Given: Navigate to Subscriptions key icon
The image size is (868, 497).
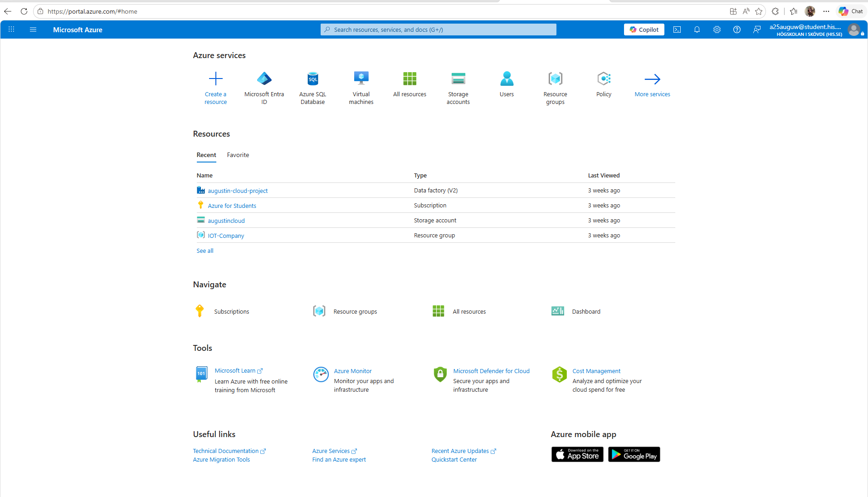Looking at the screenshot, I should point(200,311).
